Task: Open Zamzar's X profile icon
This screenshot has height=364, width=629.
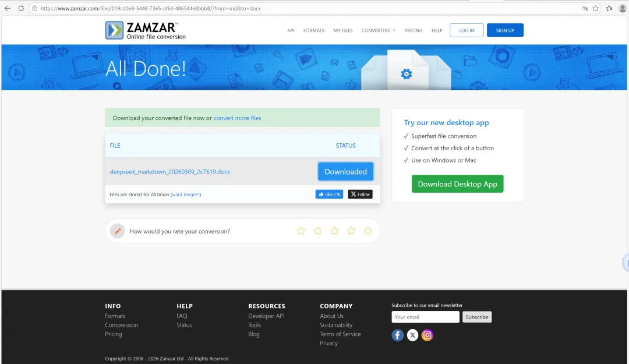Action: point(412,335)
